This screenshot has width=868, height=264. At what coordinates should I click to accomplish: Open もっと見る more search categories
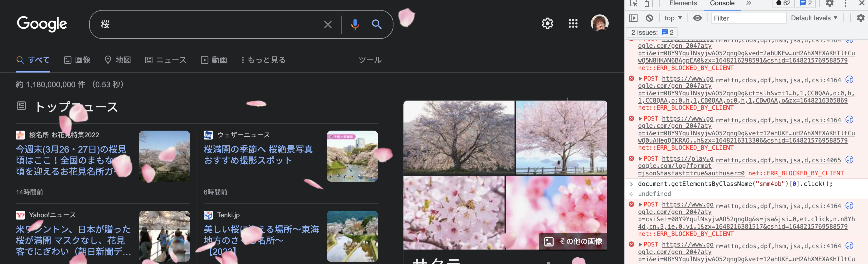pyautogui.click(x=264, y=60)
